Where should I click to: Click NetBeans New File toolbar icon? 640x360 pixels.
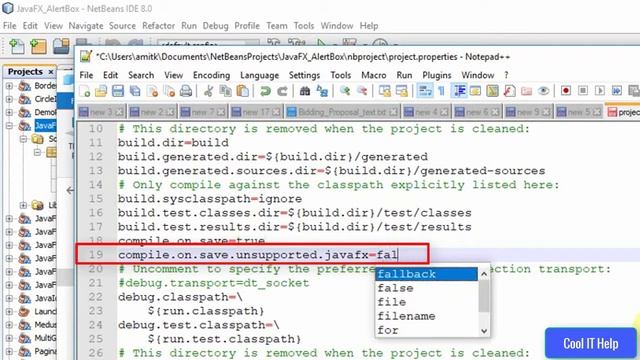(16, 46)
